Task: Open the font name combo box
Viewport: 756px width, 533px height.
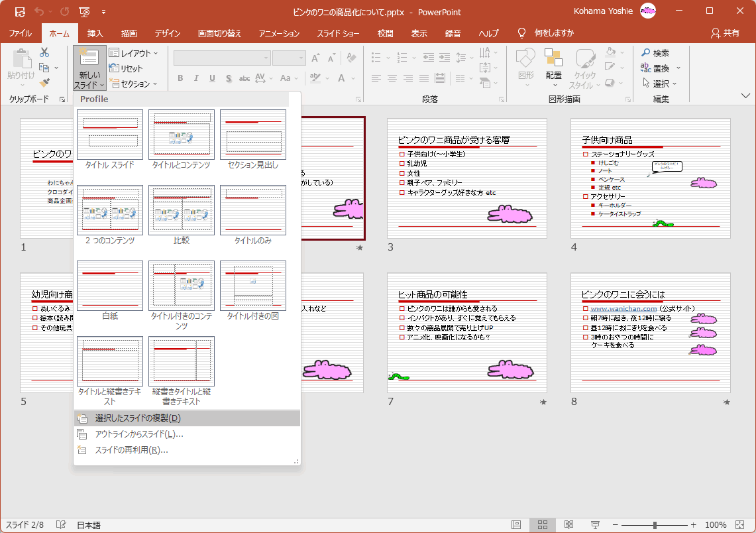Action: point(222,58)
